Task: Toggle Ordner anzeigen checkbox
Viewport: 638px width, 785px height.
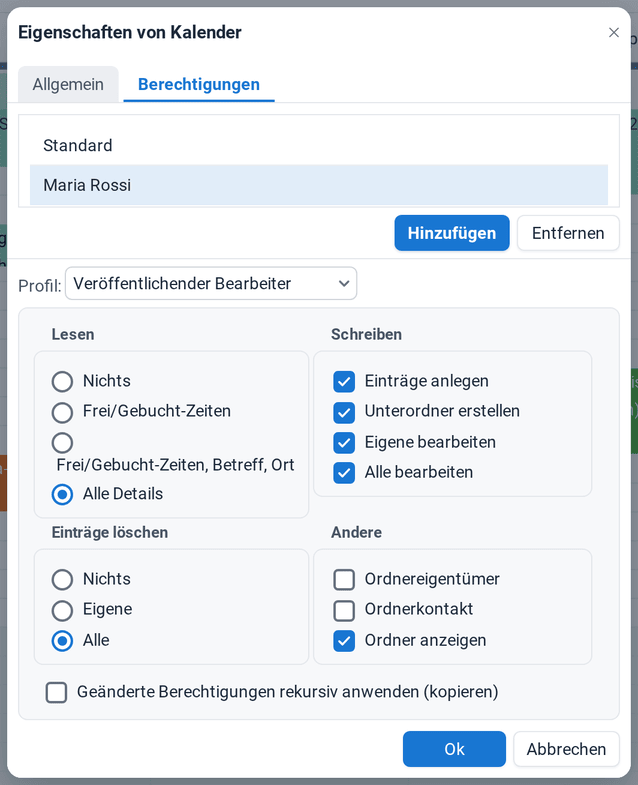Action: pos(344,641)
